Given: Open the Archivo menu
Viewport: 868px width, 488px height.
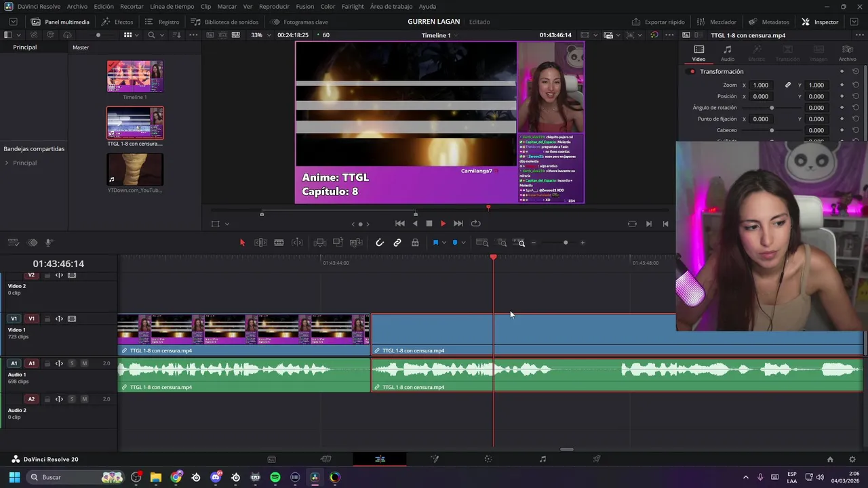Looking at the screenshot, I should pos(77,6).
